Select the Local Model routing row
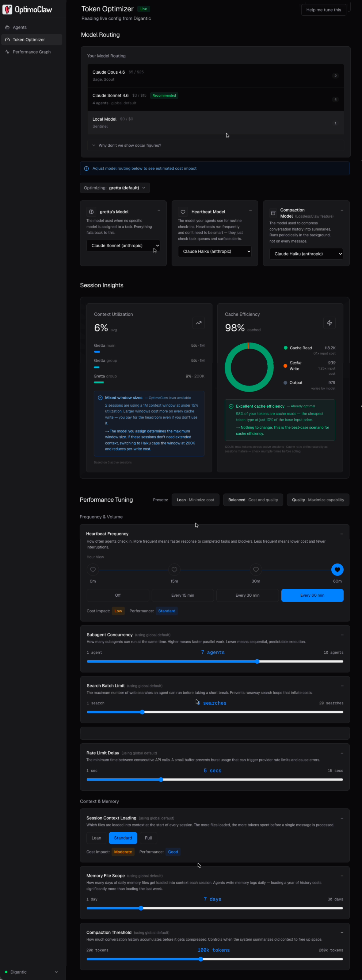Screen dimensions: 362x980 point(215,122)
